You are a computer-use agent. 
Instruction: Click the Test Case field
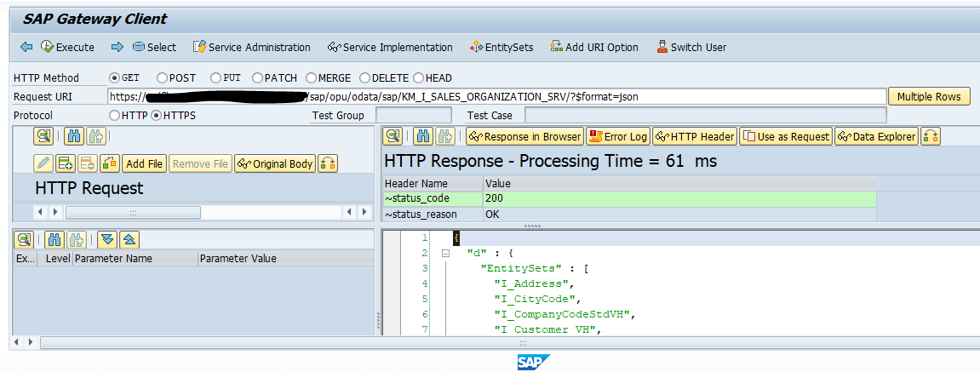tap(705, 115)
